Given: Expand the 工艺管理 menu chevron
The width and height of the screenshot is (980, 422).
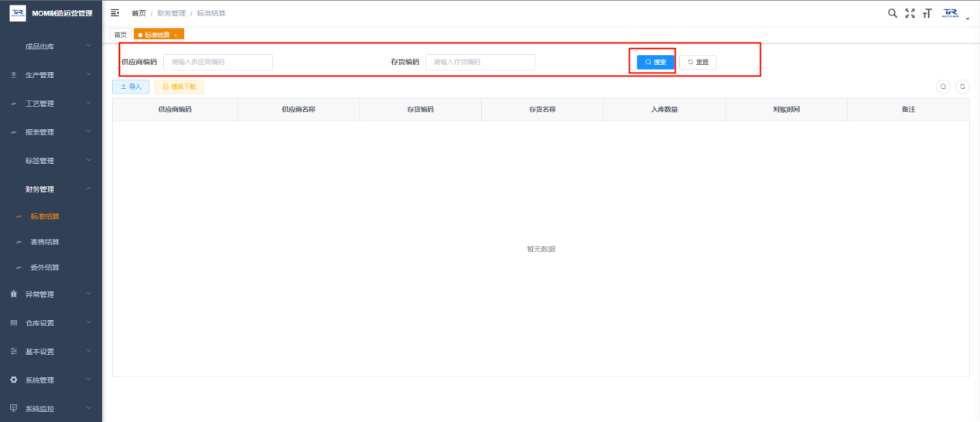Looking at the screenshot, I should pos(89,104).
